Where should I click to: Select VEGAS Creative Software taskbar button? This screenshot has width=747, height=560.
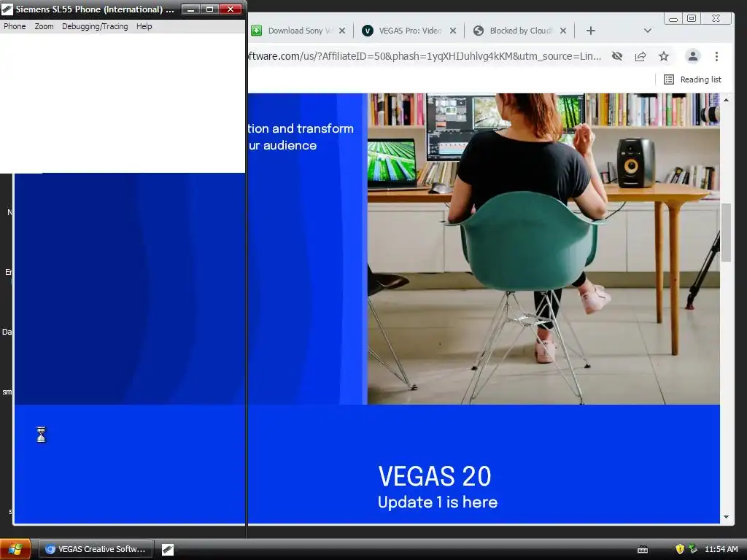(96, 549)
